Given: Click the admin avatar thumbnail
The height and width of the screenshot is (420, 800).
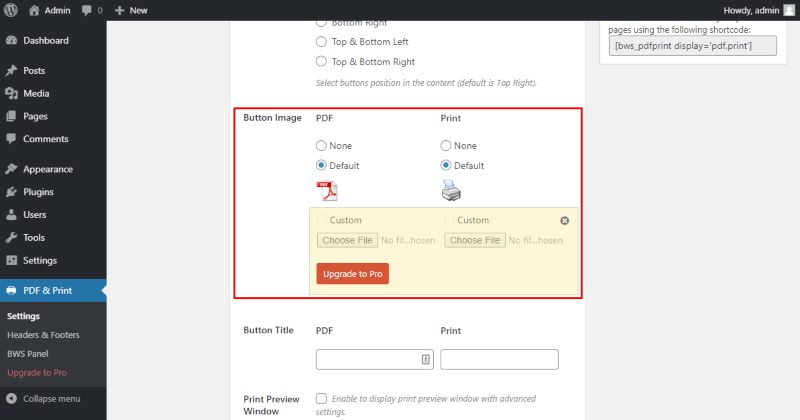Looking at the screenshot, I should [x=789, y=10].
